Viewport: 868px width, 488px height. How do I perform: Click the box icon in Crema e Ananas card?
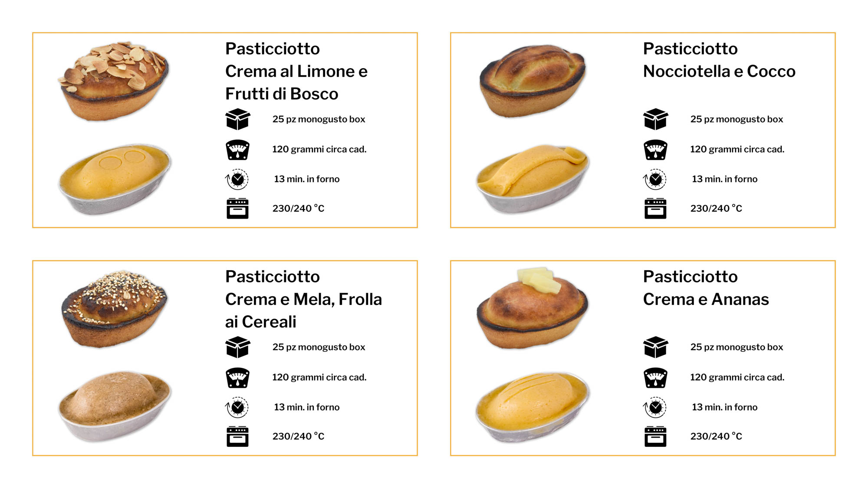655,347
